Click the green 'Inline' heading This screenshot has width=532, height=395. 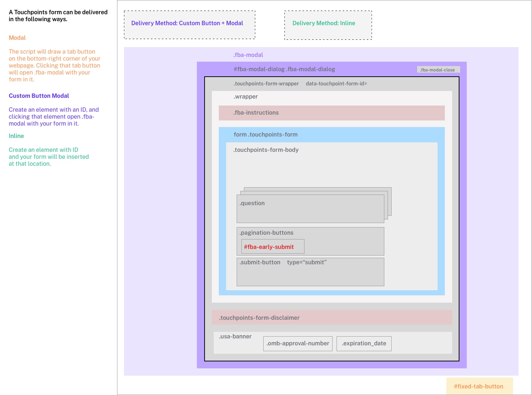(x=16, y=136)
